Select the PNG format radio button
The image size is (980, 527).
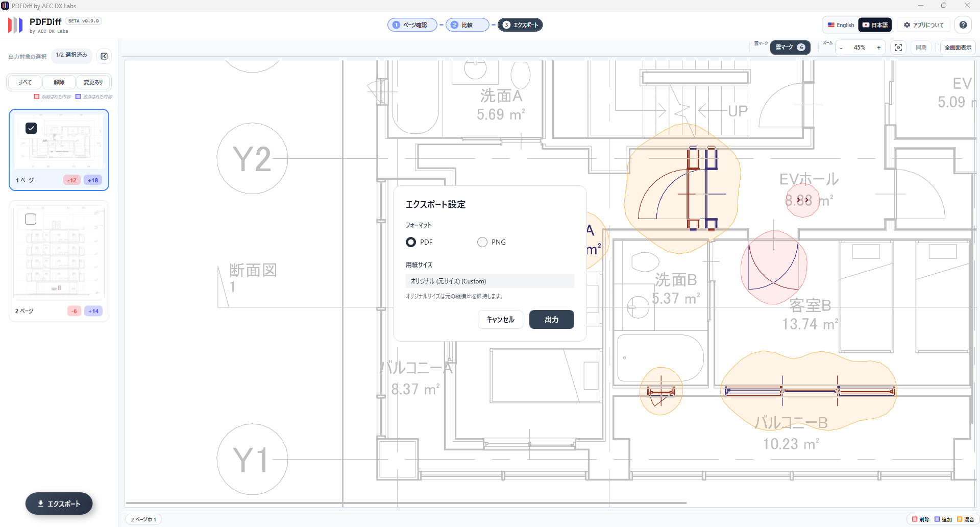coord(482,242)
